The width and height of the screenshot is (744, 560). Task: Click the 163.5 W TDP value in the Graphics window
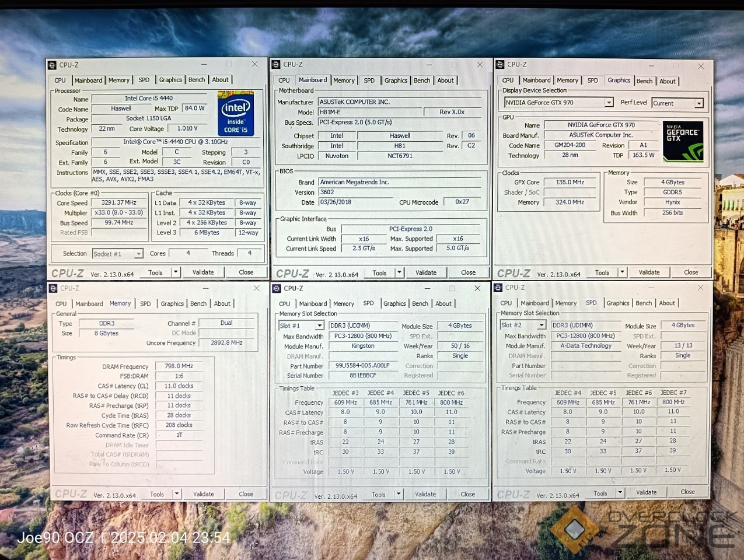[x=644, y=155]
